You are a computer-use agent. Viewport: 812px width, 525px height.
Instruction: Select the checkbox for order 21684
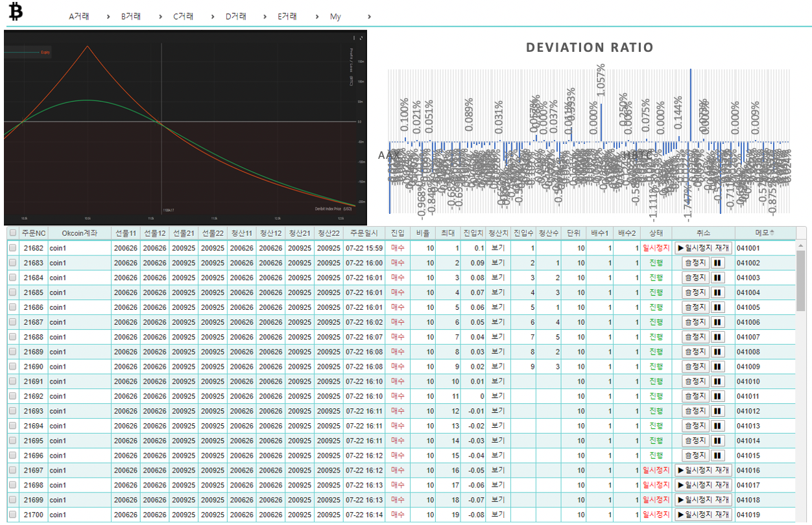pos(13,277)
